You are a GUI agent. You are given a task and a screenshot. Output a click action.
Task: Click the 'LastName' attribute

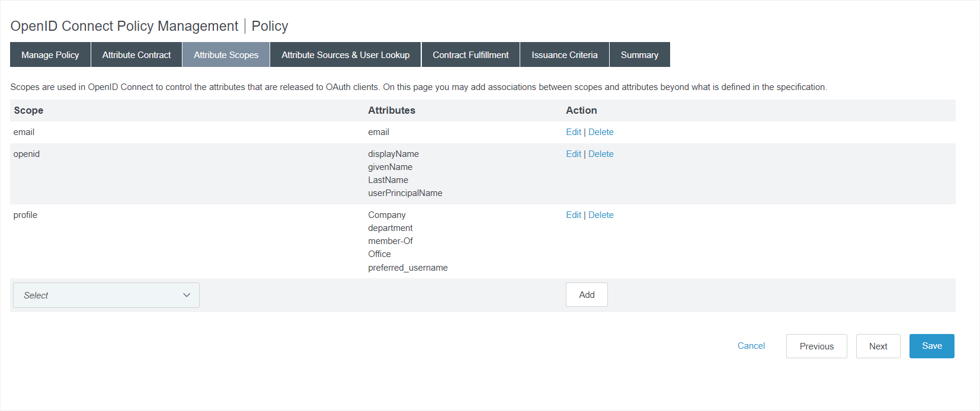pyautogui.click(x=388, y=180)
